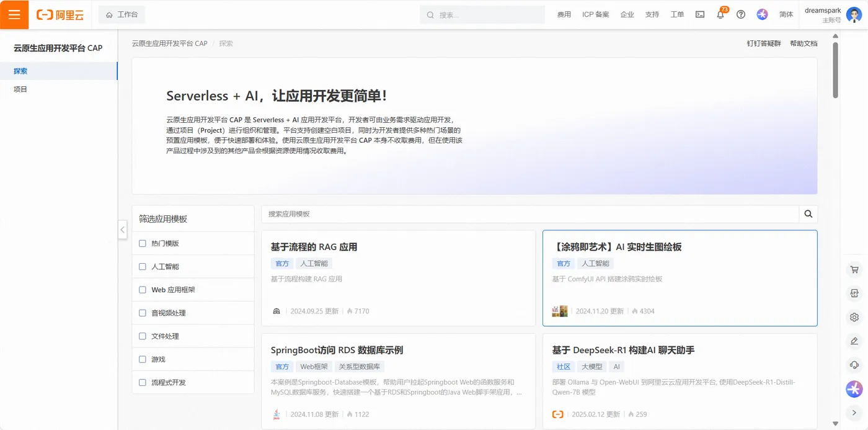Collapse right sidebar with arrow icon
The height and width of the screenshot is (430, 868).
854,413
